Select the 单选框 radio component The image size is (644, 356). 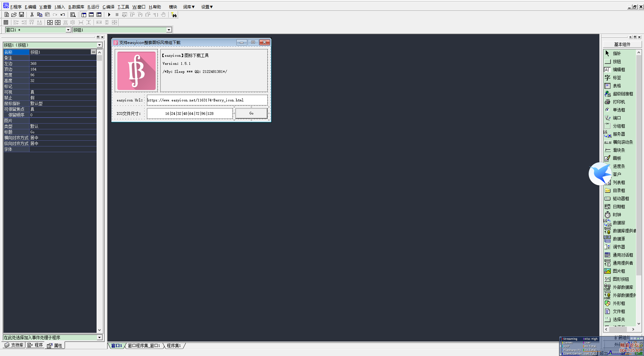[619, 110]
